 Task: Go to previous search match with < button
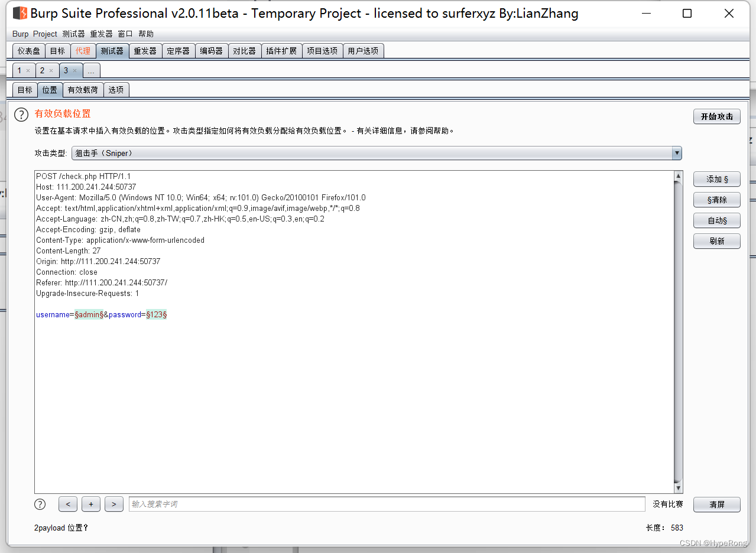(x=68, y=504)
